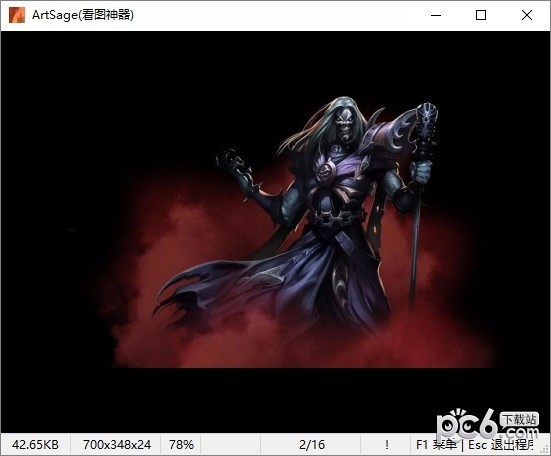Click the displayed skeleton warrior image
551x456 pixels.
click(x=275, y=232)
